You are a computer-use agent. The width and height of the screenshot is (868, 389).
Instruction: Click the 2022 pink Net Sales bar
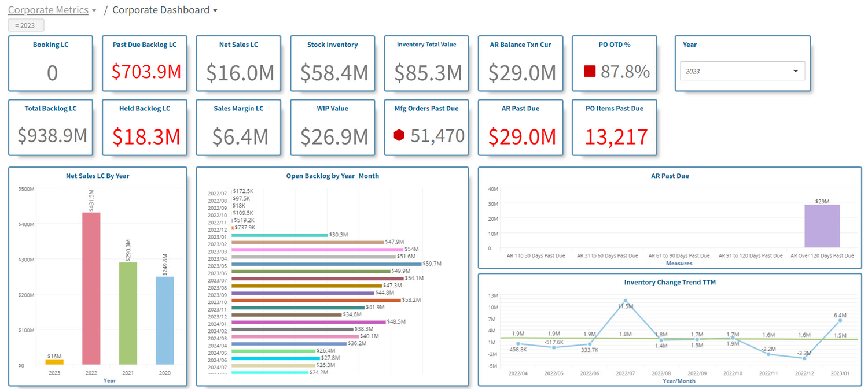[91, 289]
